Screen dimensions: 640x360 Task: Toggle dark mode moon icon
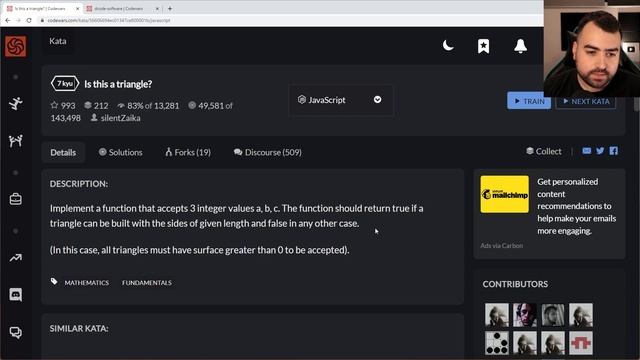pos(448,45)
